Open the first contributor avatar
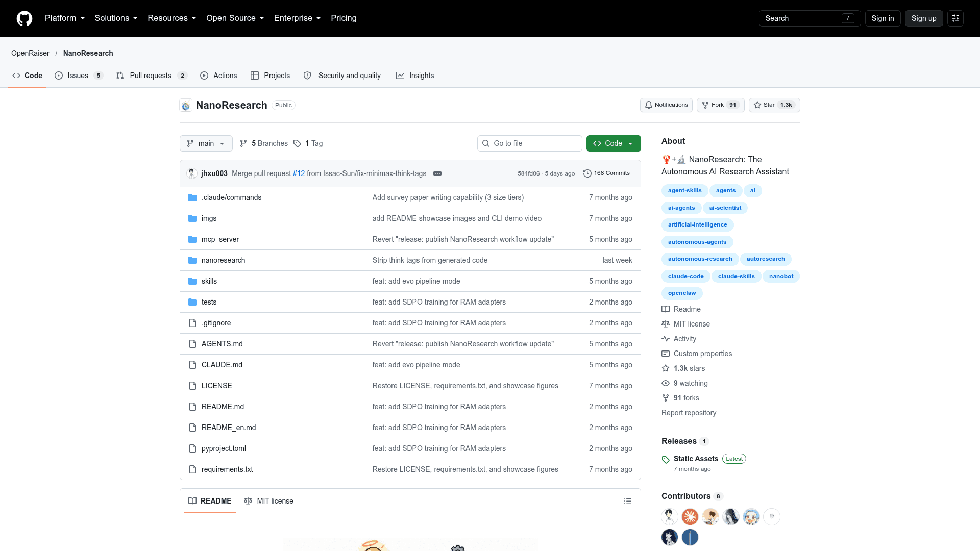The width and height of the screenshot is (980, 551). coord(670,517)
